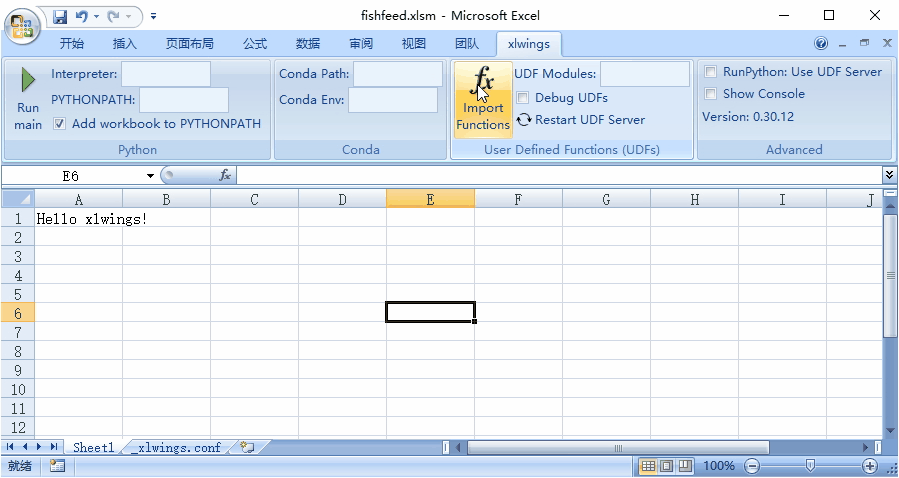Click the Restart UDF Server label
Screen dimensions: 899x478
tap(590, 120)
